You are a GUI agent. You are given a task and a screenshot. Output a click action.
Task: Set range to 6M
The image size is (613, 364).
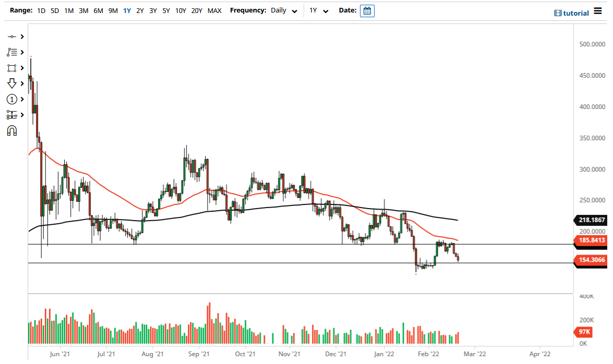coord(98,10)
